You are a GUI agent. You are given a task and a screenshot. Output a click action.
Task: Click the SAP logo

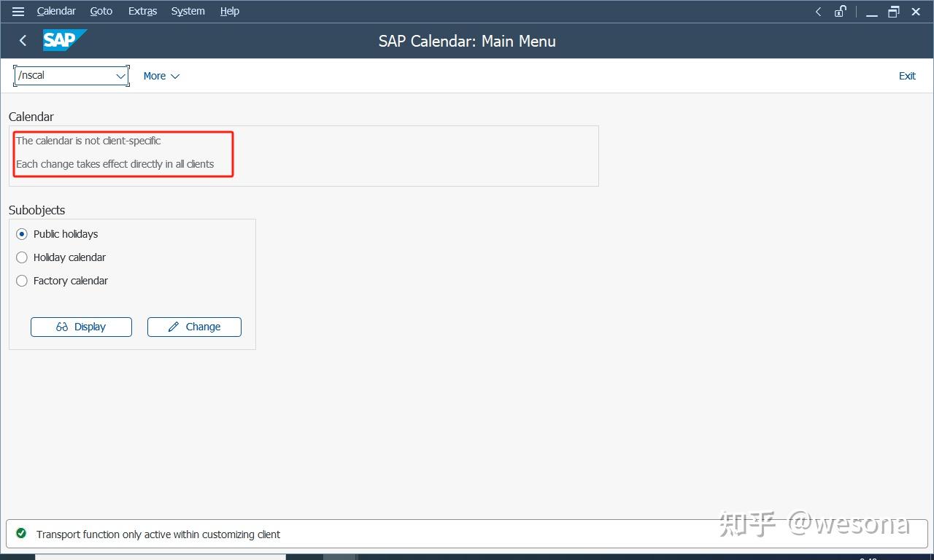click(64, 40)
